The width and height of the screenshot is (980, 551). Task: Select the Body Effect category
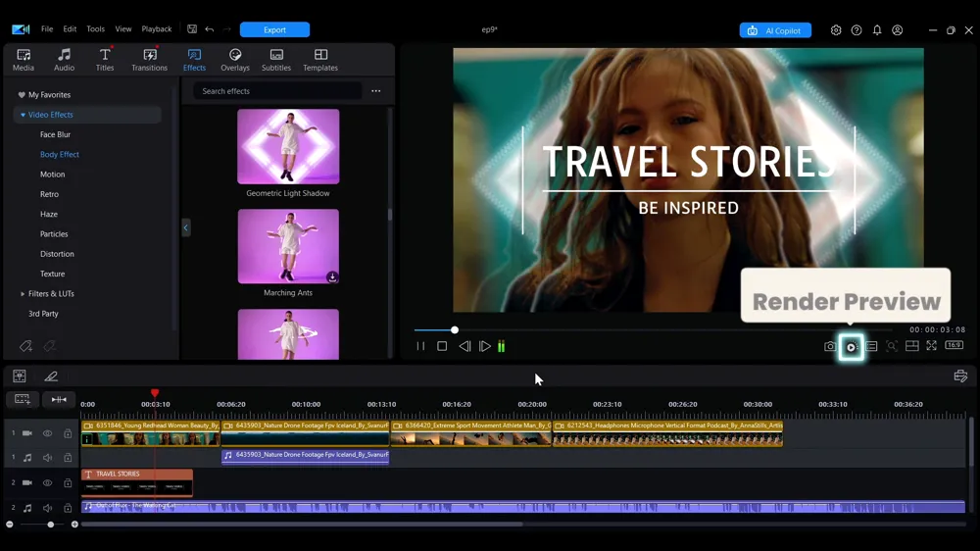click(60, 155)
